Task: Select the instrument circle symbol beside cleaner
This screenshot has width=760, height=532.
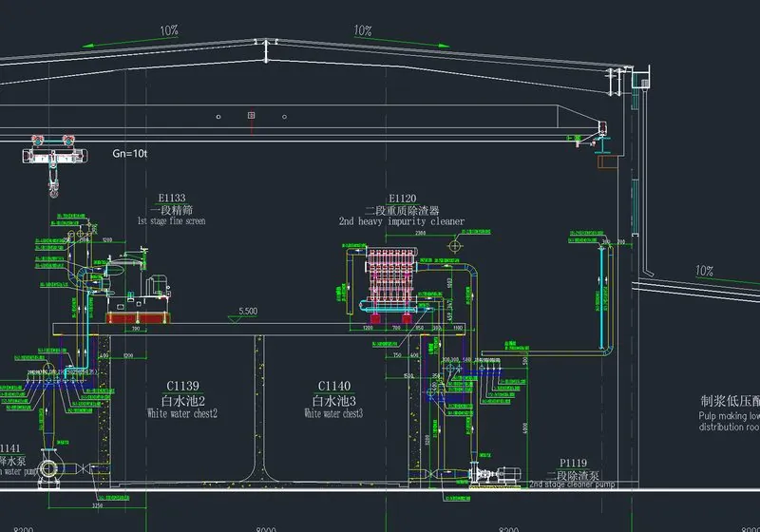Action: [455, 246]
